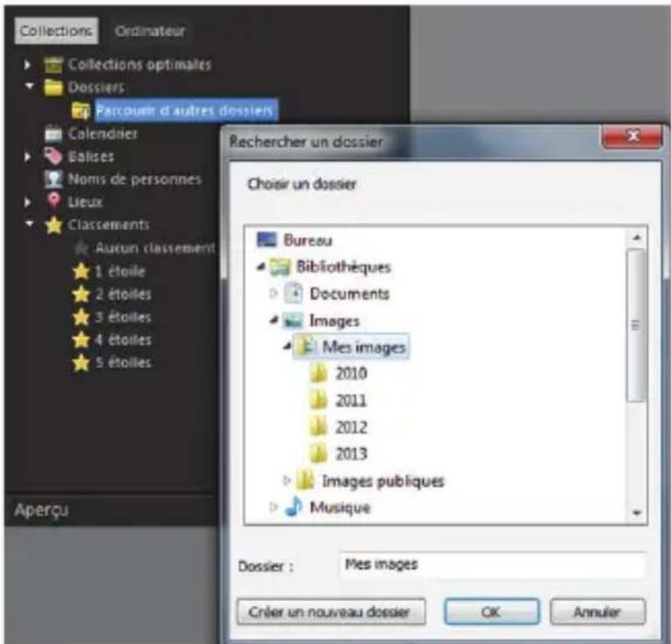Expand Collections optimales tree node
The image size is (671, 644).
point(28,65)
